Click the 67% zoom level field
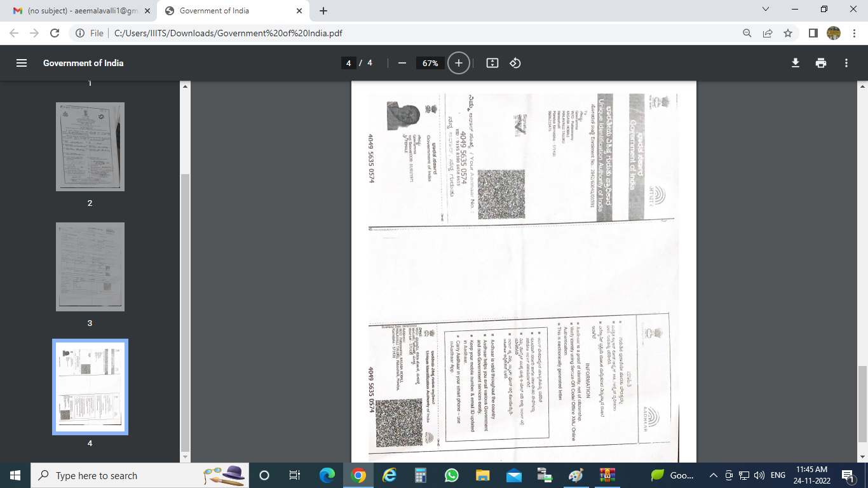Screen dimensions: 868x488 (430, 63)
